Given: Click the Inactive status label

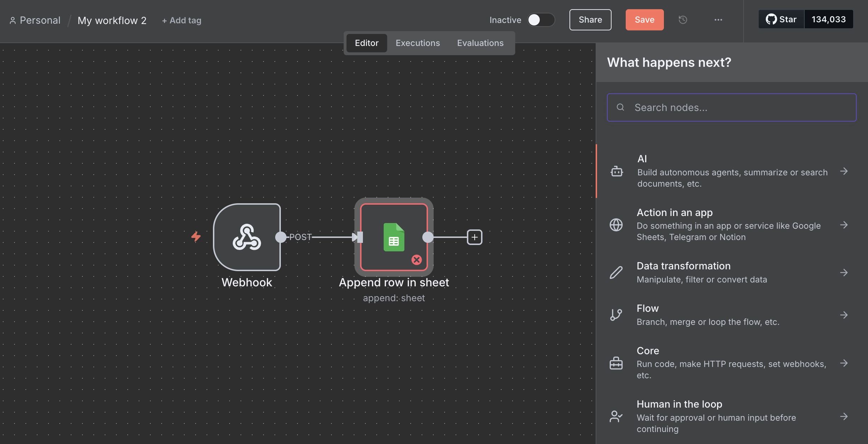Looking at the screenshot, I should click(x=505, y=20).
